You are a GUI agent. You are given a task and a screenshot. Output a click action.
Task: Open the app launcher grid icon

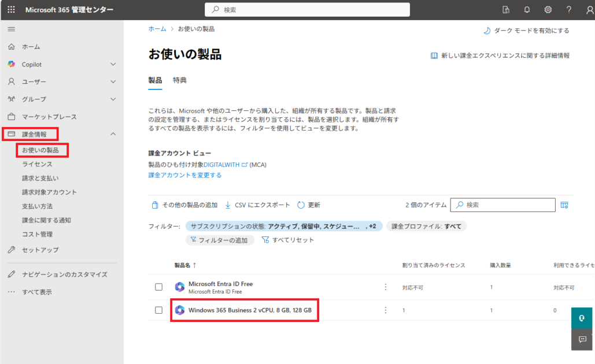(11, 9)
